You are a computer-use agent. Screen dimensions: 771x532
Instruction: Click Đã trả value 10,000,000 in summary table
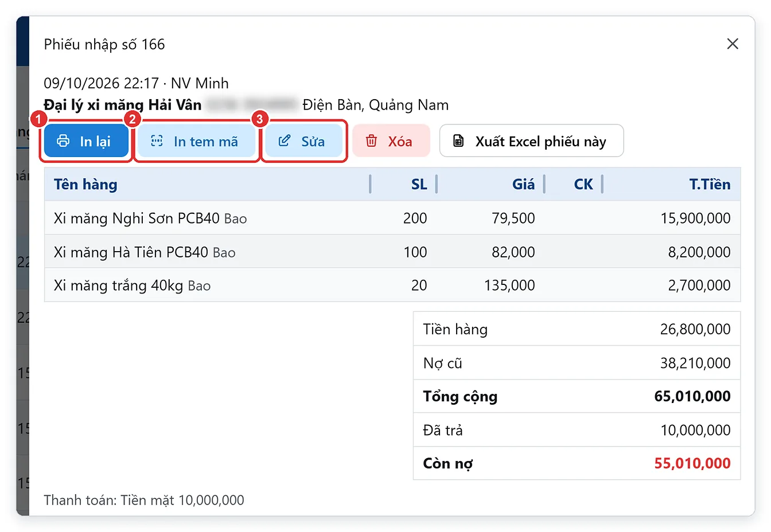tap(695, 430)
